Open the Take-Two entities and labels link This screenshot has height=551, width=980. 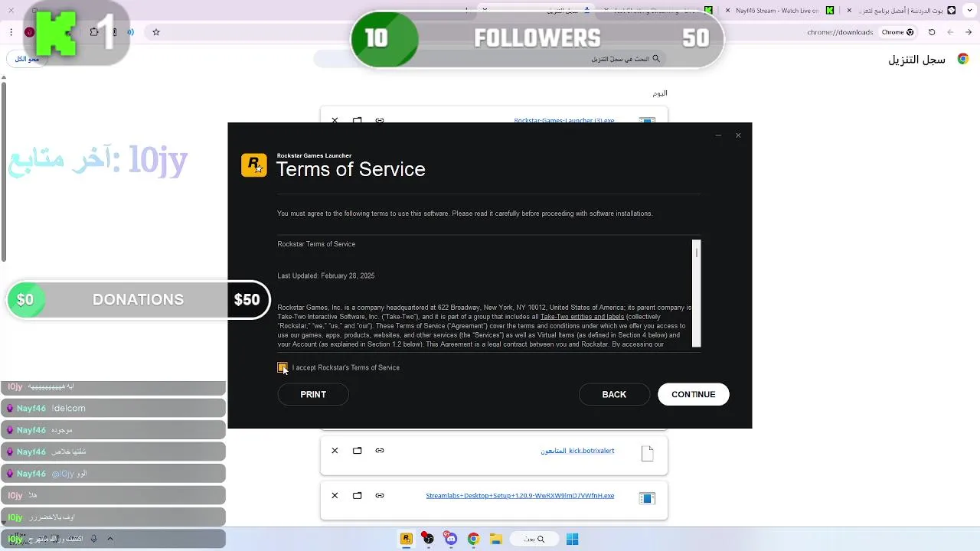click(582, 317)
